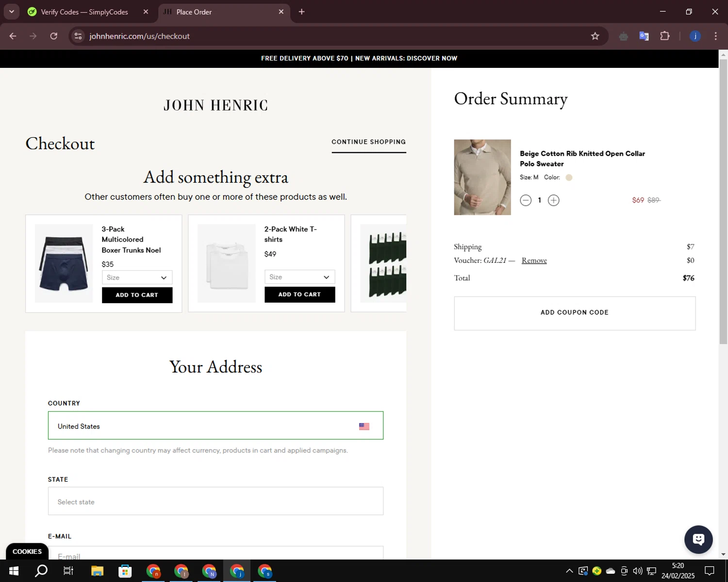Screen dimensions: 728x582
Task: Go back to the previous page
Action: 13,36
